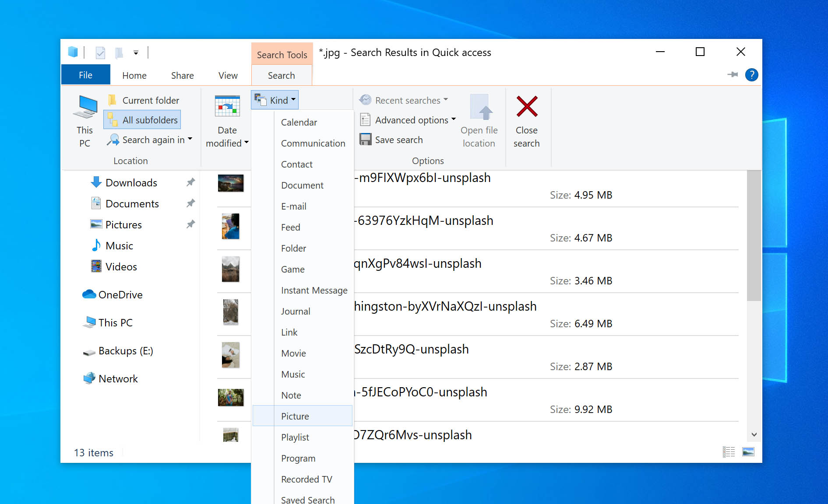This screenshot has height=504, width=828.
Task: Choose Journal from the Kind menu
Action: click(x=303, y=311)
